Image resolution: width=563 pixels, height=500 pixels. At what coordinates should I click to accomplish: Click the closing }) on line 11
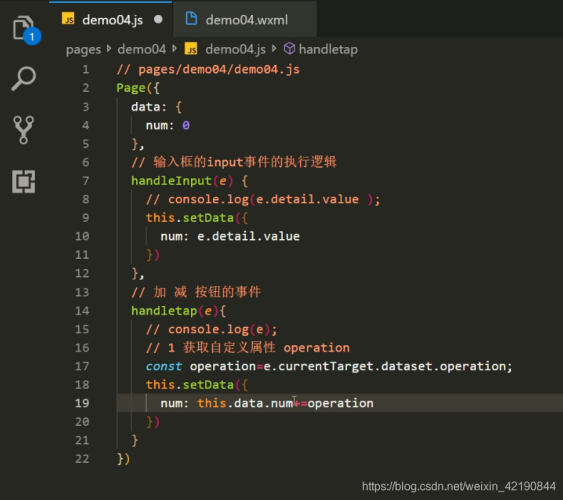click(153, 255)
